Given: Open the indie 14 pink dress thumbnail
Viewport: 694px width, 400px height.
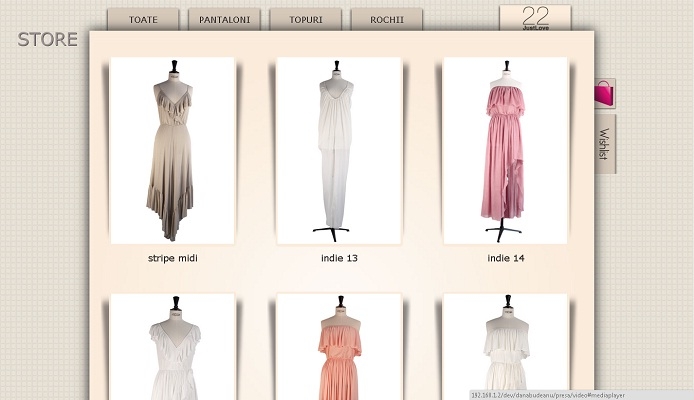Looking at the screenshot, I should point(505,150).
